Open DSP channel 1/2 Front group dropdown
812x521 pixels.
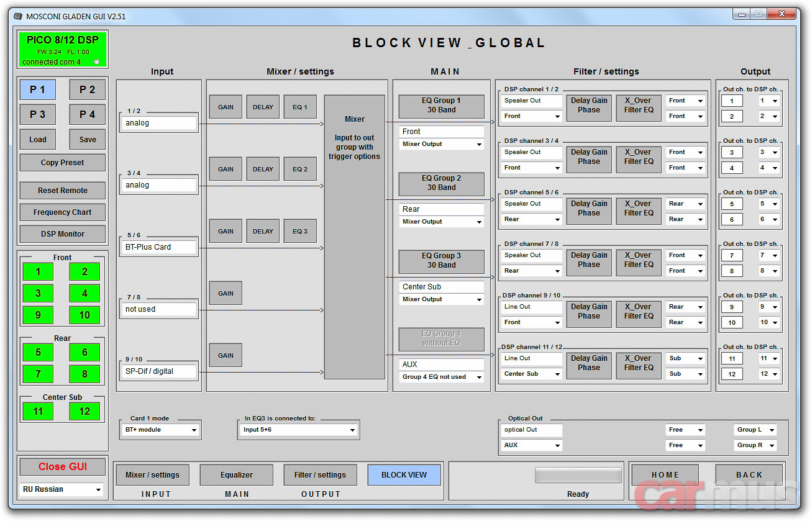click(x=532, y=116)
